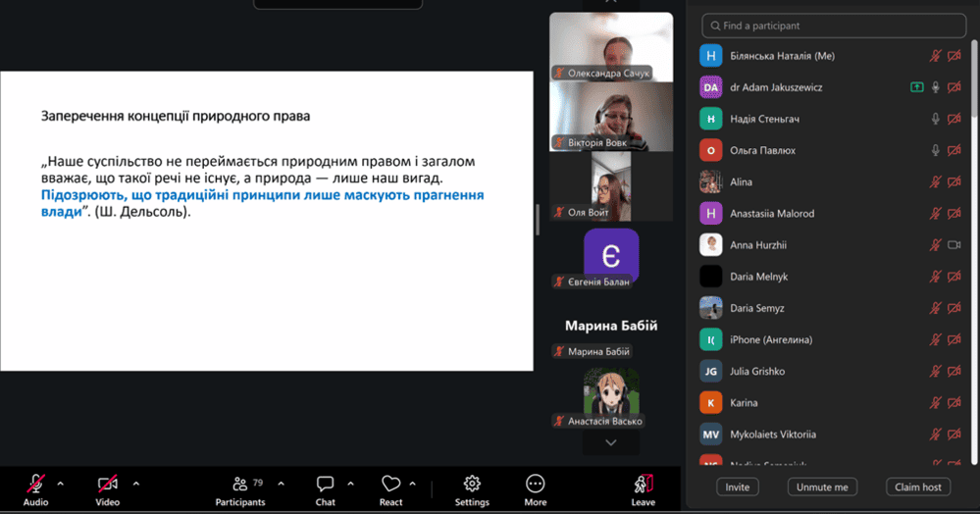This screenshot has width=980, height=514.
Task: Open the More options menu
Action: click(535, 484)
